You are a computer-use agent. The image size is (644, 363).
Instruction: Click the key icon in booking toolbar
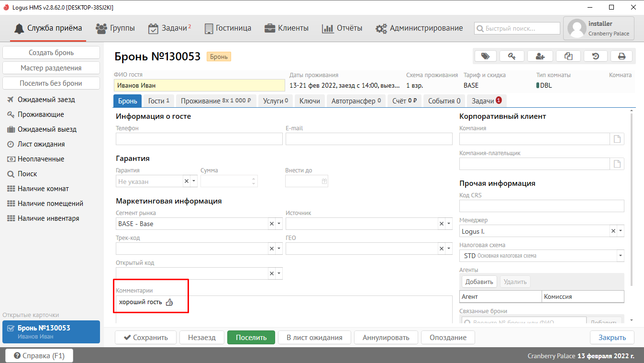point(512,56)
